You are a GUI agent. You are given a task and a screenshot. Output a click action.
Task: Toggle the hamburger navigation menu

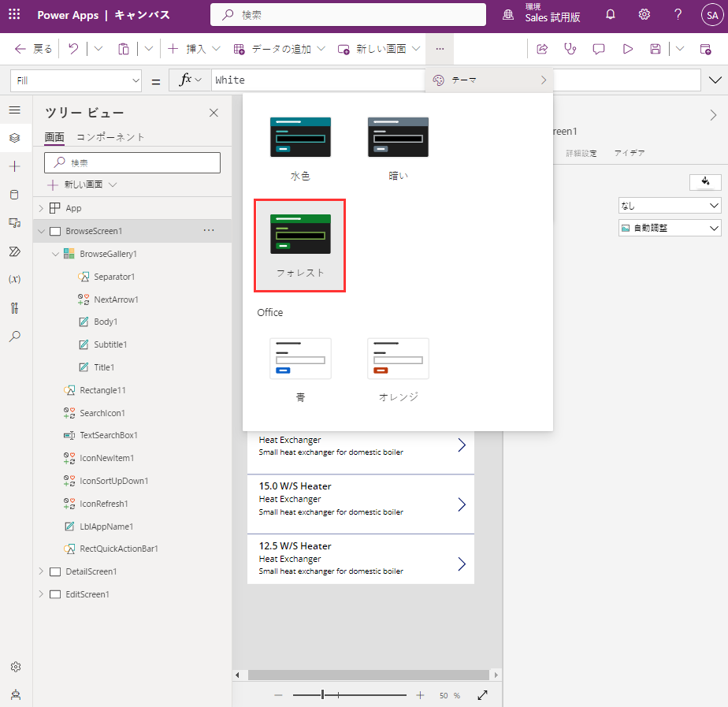pos(15,110)
